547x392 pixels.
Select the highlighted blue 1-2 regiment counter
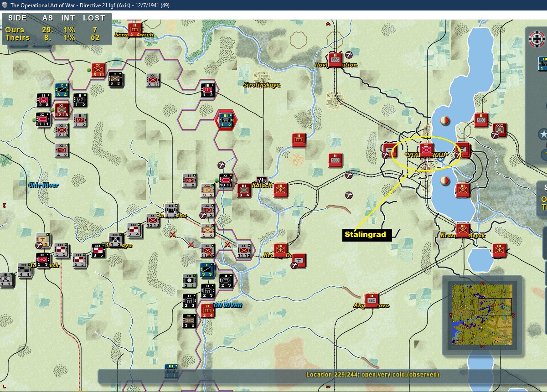(x=226, y=119)
